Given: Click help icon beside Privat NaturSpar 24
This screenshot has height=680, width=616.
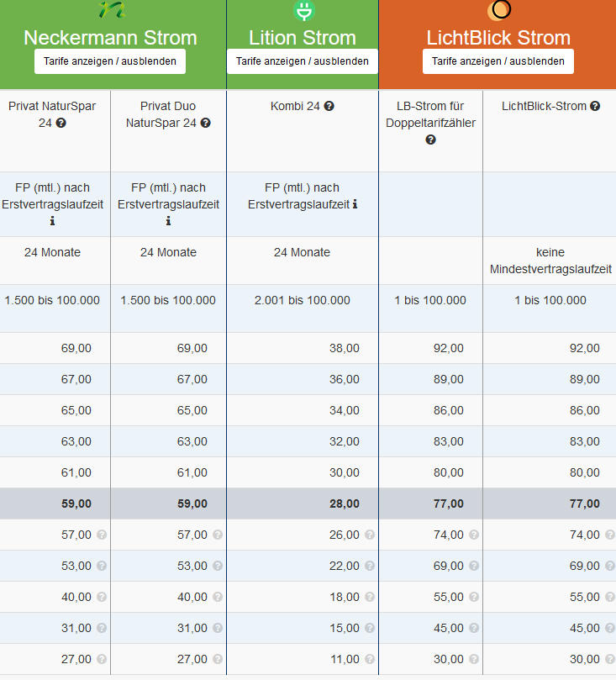Looking at the screenshot, I should coord(61,123).
